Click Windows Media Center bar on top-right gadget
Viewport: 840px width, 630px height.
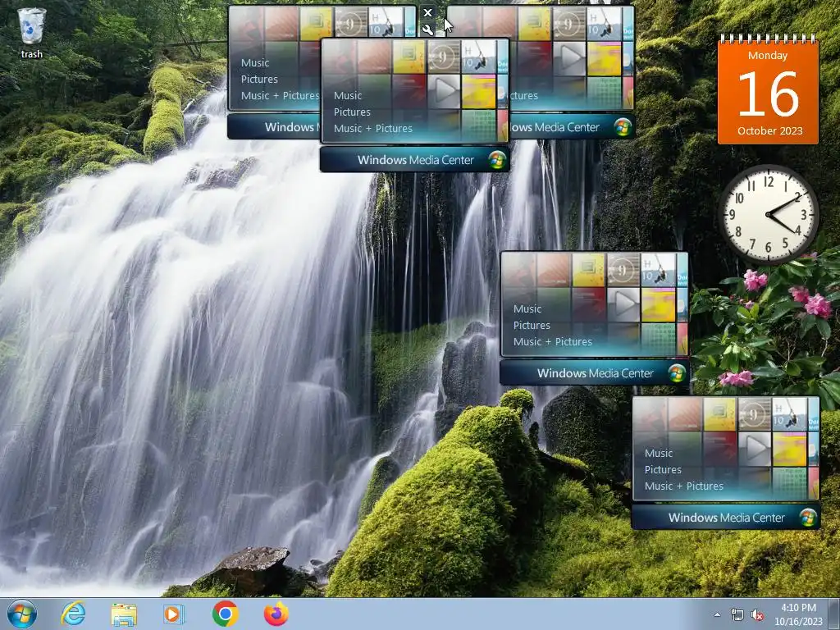pyautogui.click(x=572, y=127)
